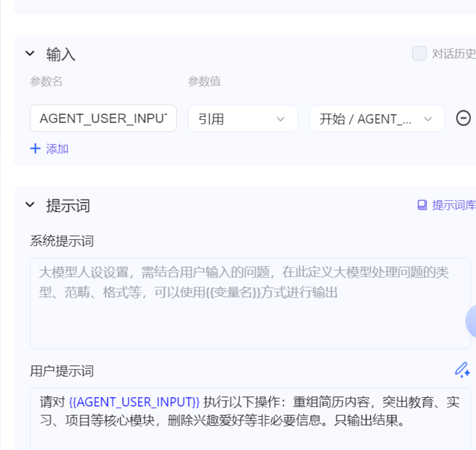This screenshot has width=476, height=450.
Task: Click the floating round button at right edge
Action: click(x=471, y=321)
